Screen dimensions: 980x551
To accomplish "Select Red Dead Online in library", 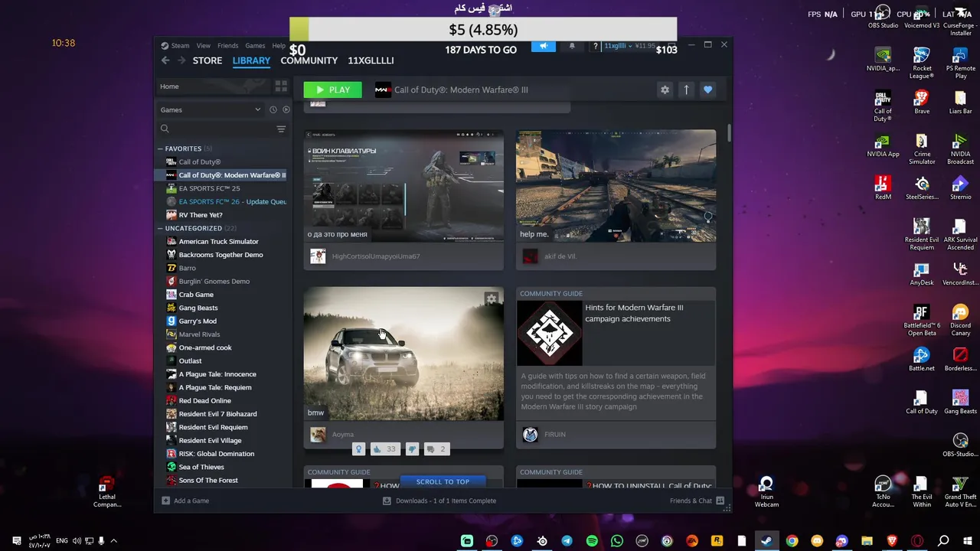I will [x=204, y=400].
